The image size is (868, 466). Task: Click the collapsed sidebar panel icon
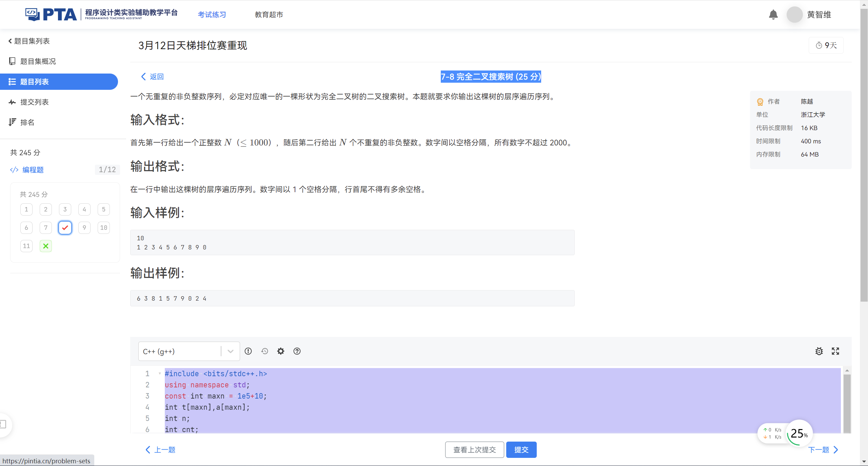point(3,424)
